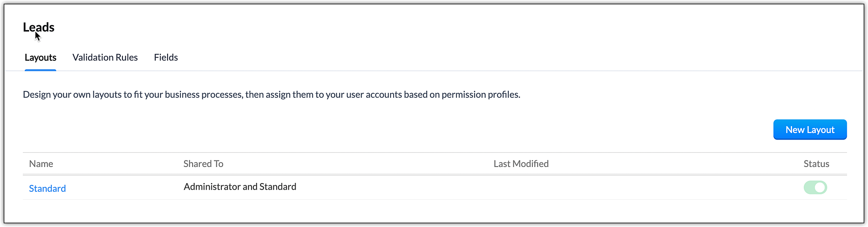The image size is (868, 227).
Task: Click the Leads page heading
Action: click(x=39, y=27)
